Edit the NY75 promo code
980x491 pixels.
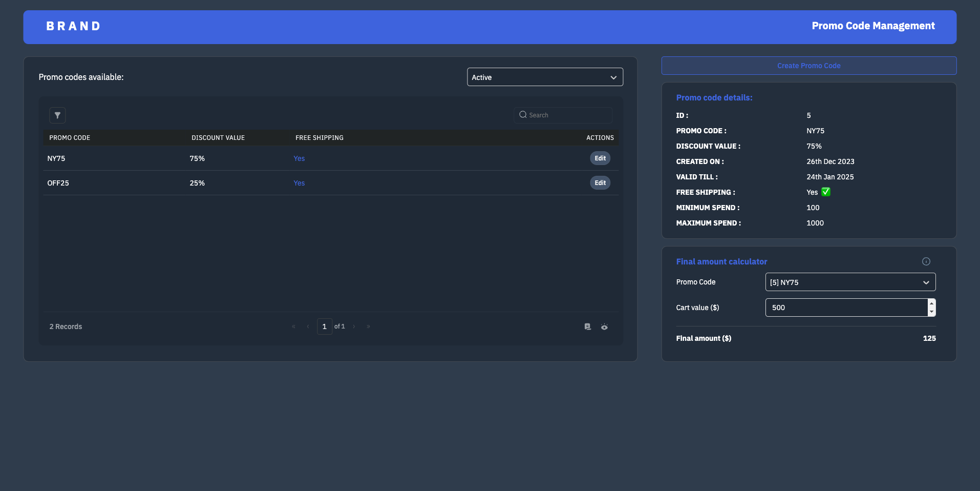click(x=600, y=158)
